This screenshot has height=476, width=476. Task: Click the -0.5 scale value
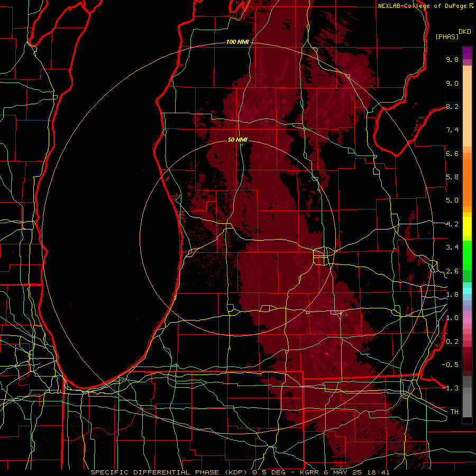(450, 365)
